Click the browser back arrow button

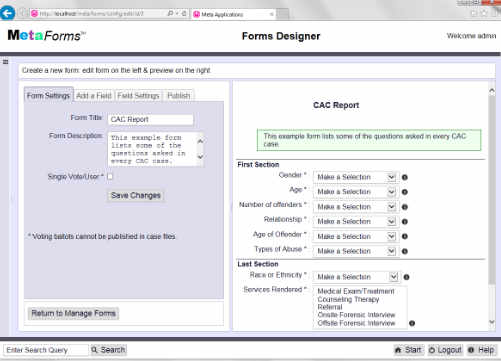click(x=7, y=13)
